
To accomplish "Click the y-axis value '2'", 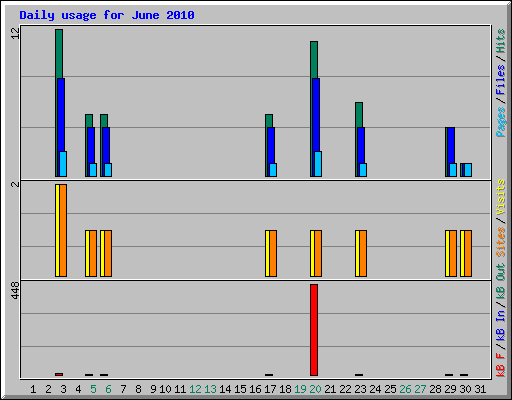I will pyautogui.click(x=15, y=184).
